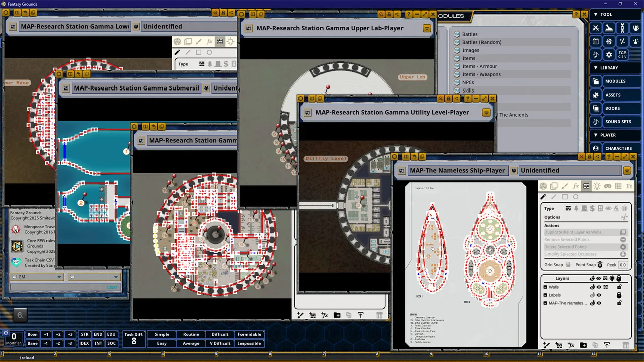
Task: Select the rectangle draw tool in Nameless Ship
Action: point(565,197)
